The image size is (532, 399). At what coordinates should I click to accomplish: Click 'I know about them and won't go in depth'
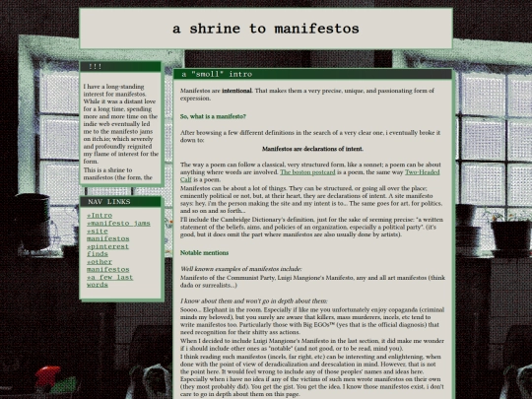click(254, 301)
